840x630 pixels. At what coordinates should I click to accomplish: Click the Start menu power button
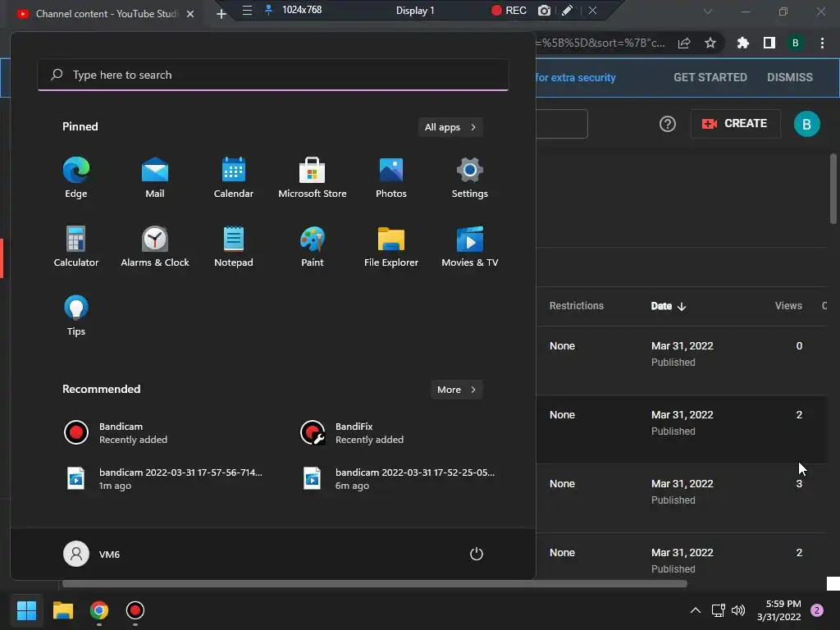click(x=477, y=554)
